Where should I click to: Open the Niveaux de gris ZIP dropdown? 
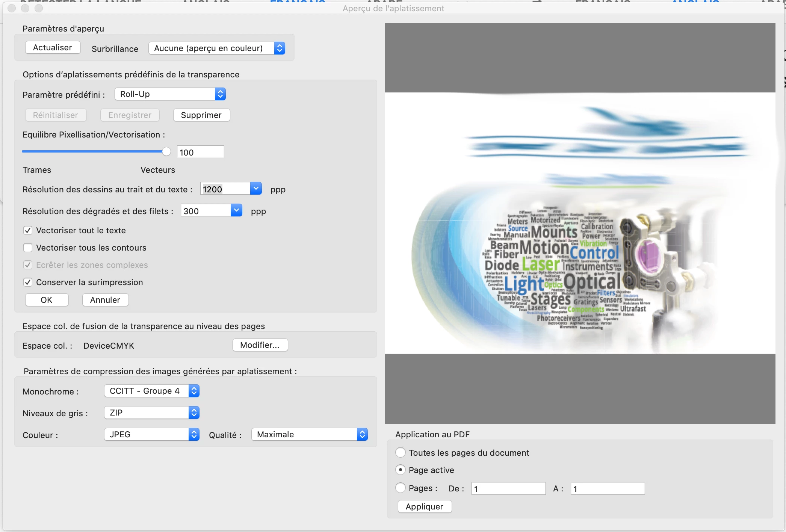pyautogui.click(x=152, y=413)
